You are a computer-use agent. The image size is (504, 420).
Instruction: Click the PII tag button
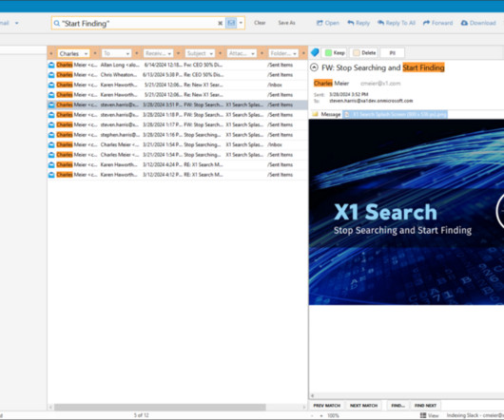tap(393, 52)
